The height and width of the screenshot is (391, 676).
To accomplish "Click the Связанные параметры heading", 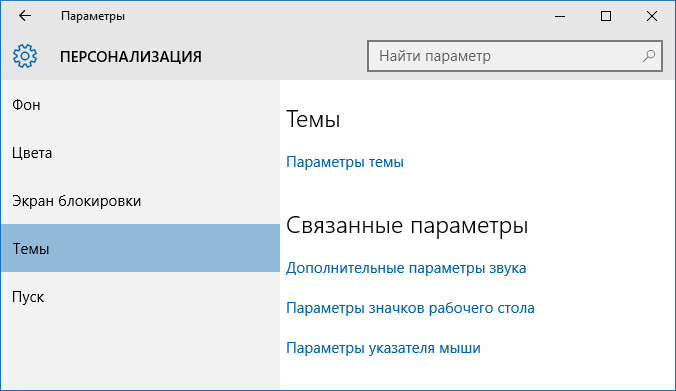I will (x=407, y=226).
